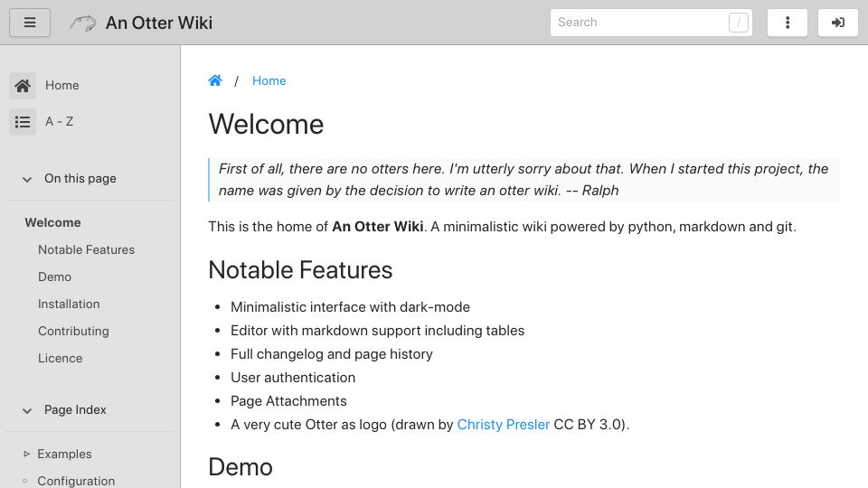Image resolution: width=868 pixels, height=488 pixels.
Task: Click 'Minimalistic interface with dark-mode' list item
Action: click(x=351, y=307)
